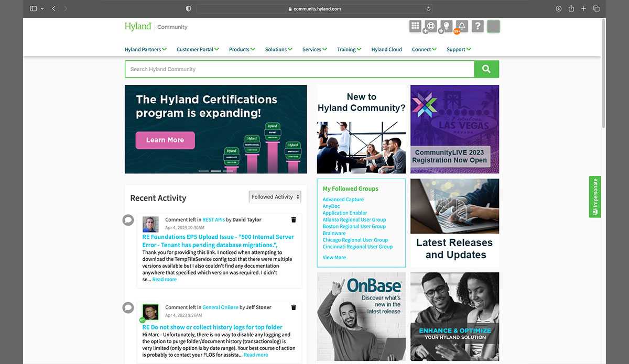Toggle the Safari sidebar
This screenshot has height=364, width=629.
point(34,9)
